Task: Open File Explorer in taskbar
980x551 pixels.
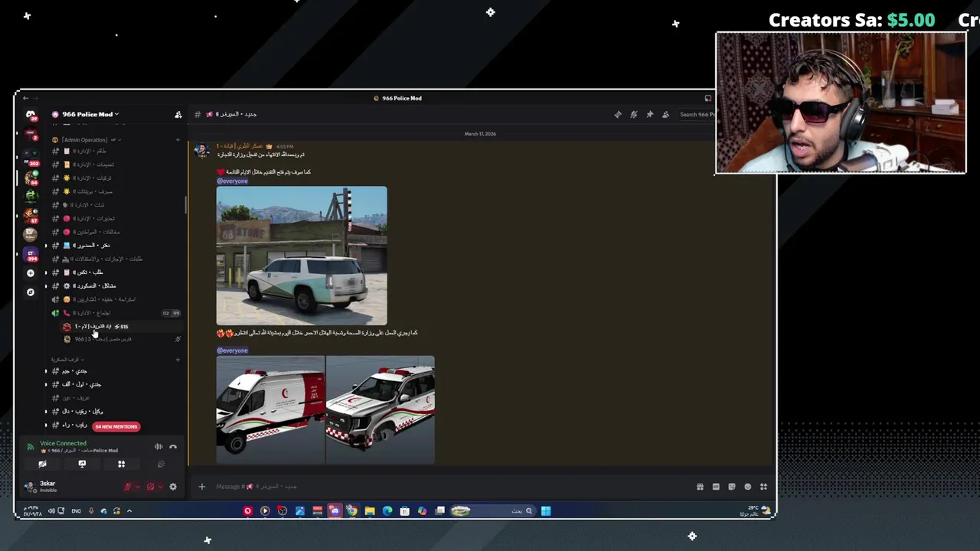Action: [370, 511]
